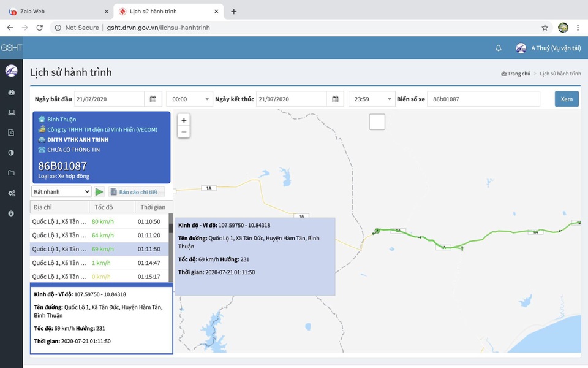Click the info circle icon in sidebar

coord(11,213)
